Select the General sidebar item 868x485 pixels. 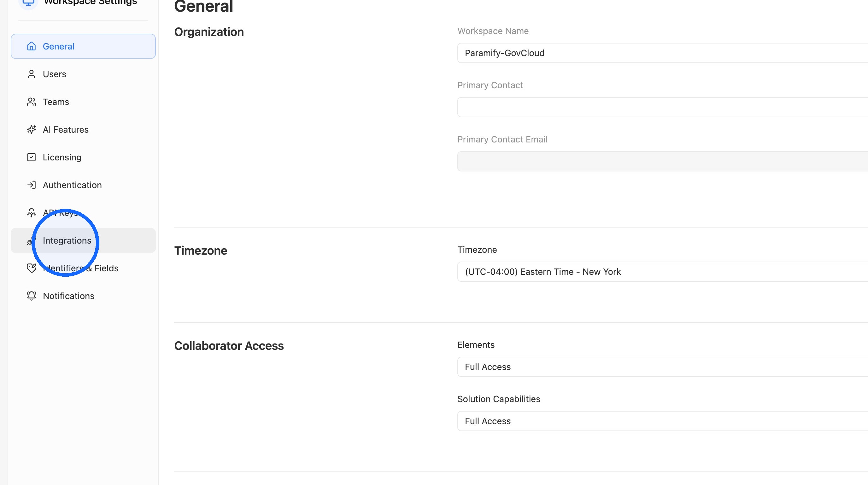pos(83,46)
